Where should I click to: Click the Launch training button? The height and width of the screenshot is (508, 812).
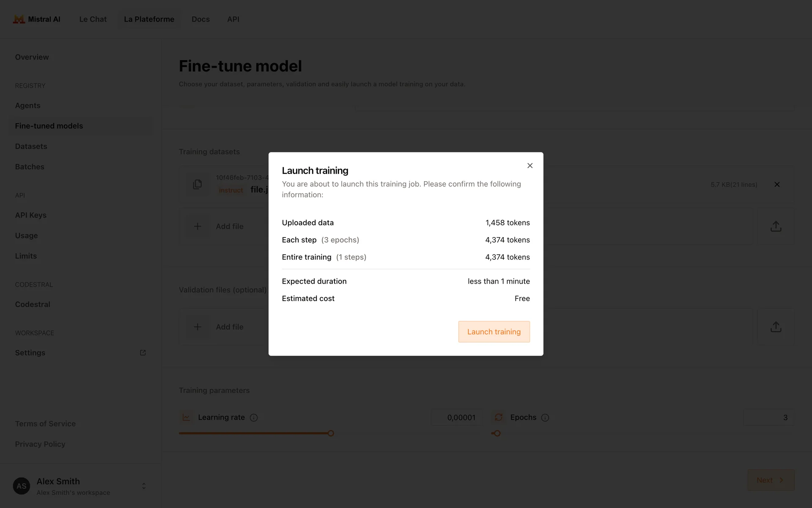click(494, 332)
